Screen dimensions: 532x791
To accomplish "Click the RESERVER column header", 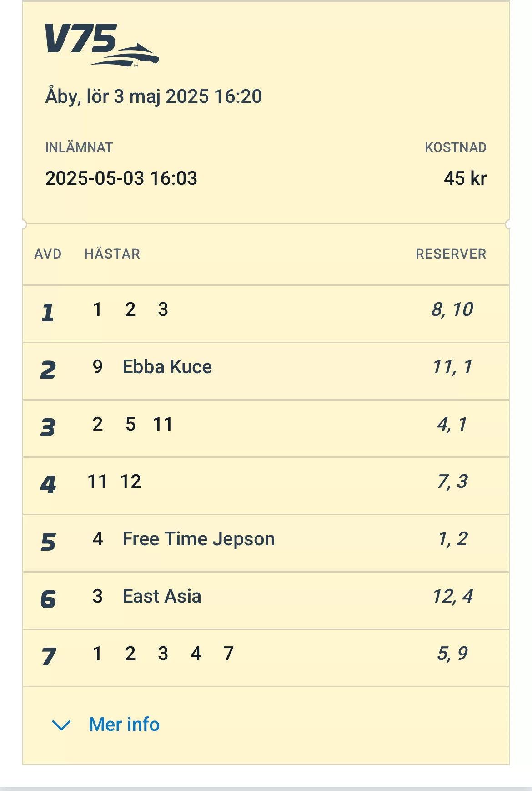I will tap(451, 254).
